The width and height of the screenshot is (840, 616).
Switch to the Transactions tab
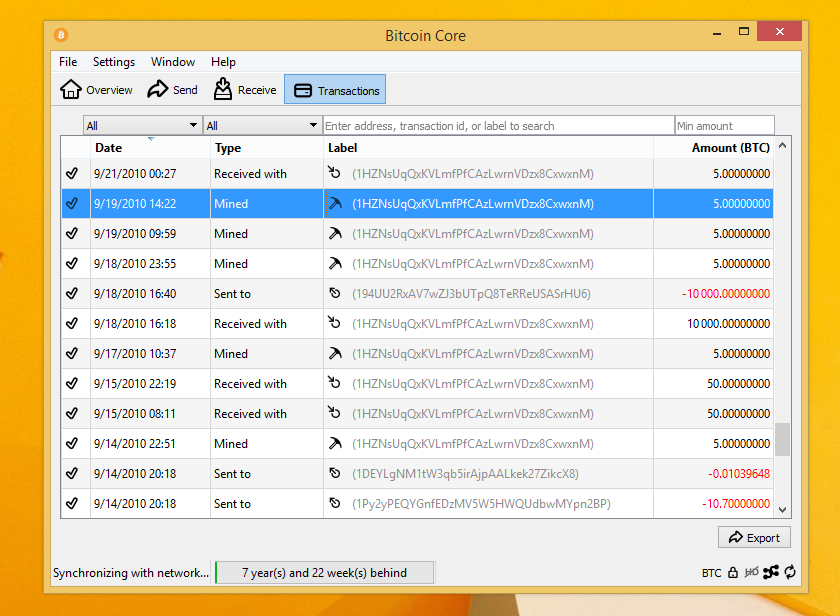click(x=335, y=89)
